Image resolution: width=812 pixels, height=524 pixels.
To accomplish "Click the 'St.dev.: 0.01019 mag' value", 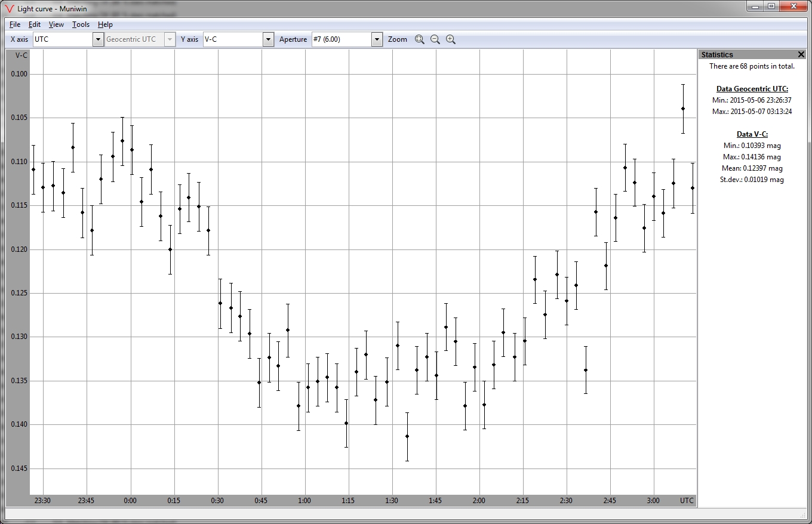I will click(752, 180).
